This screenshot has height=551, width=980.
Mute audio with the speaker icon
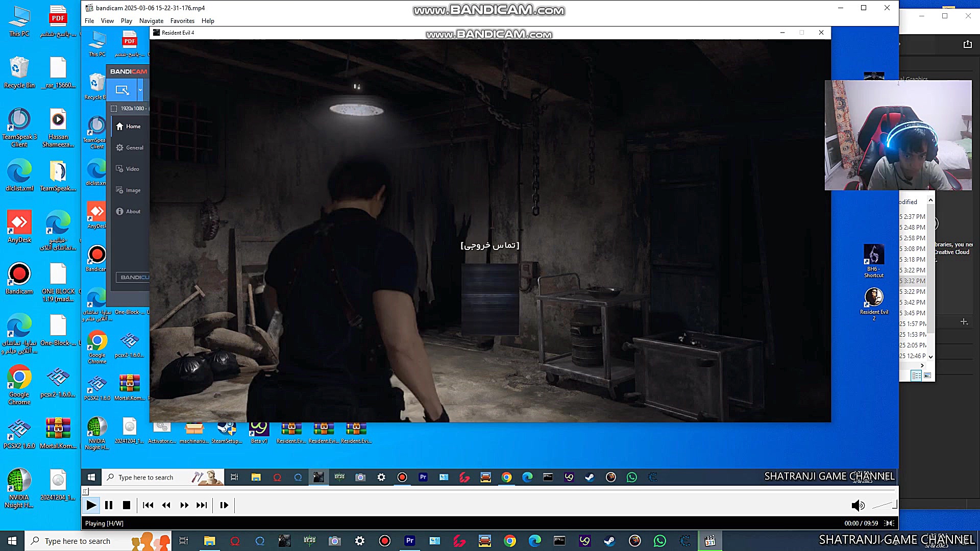click(x=858, y=505)
